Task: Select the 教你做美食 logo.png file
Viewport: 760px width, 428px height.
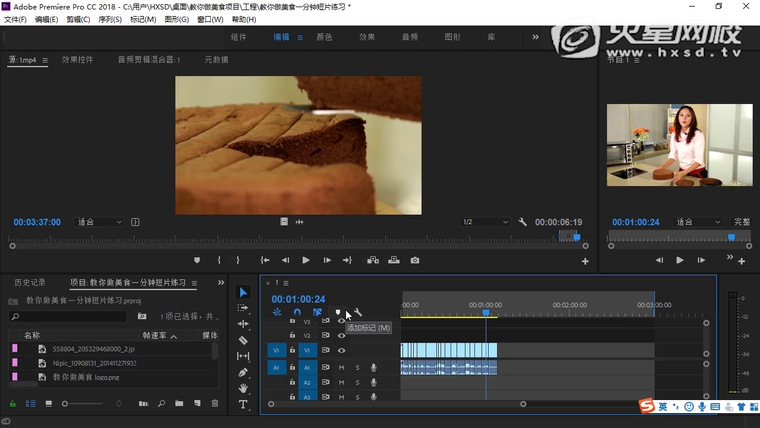Action: tap(83, 376)
